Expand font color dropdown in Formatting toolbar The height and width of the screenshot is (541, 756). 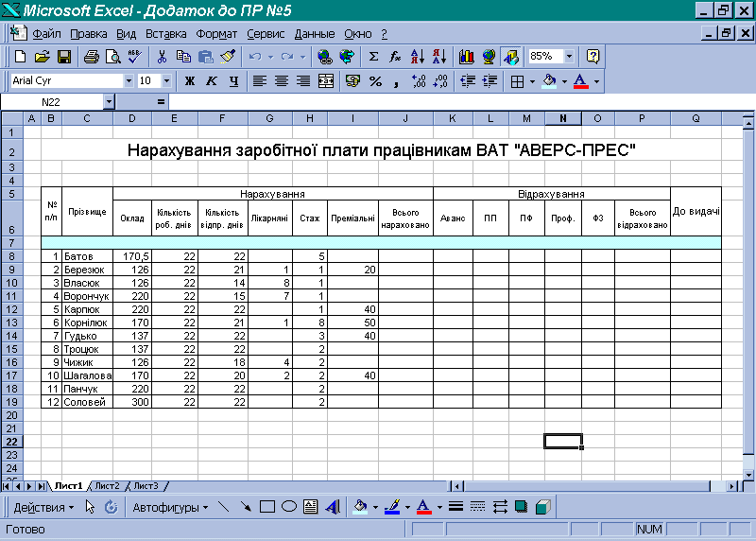tap(596, 81)
